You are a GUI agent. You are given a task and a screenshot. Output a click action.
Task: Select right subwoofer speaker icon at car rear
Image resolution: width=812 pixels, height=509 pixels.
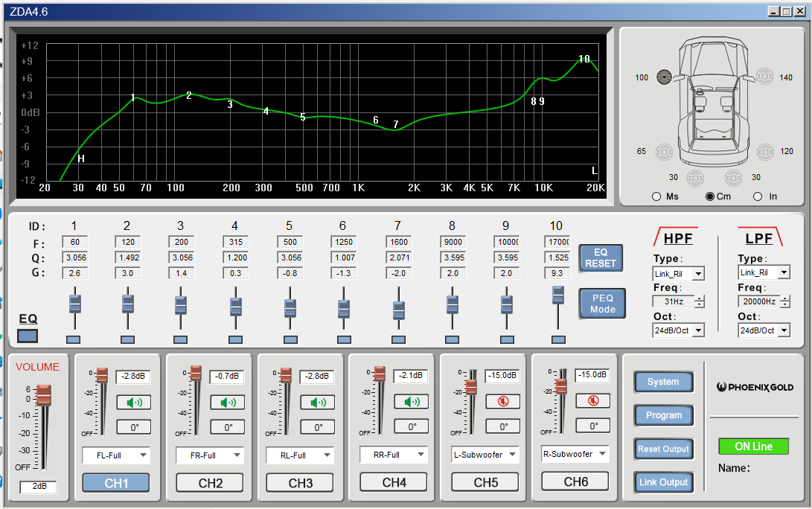pos(733,178)
